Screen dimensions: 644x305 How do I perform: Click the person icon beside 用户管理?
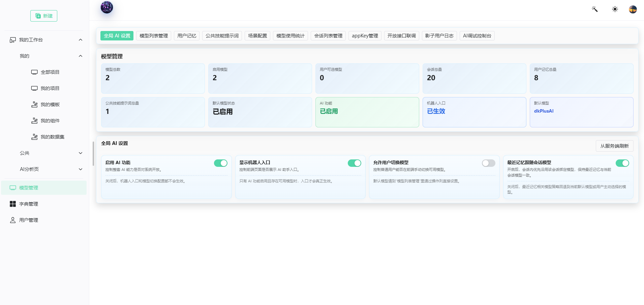[13, 220]
